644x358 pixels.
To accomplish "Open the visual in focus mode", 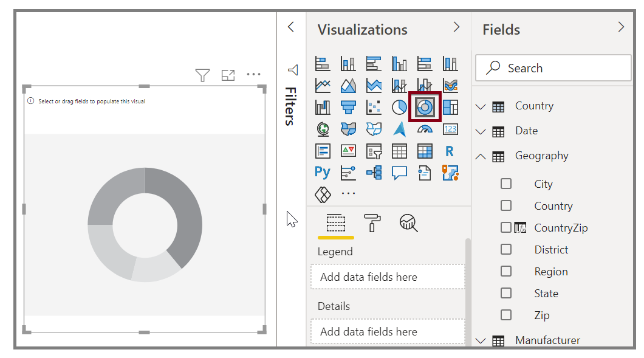I will [x=228, y=74].
